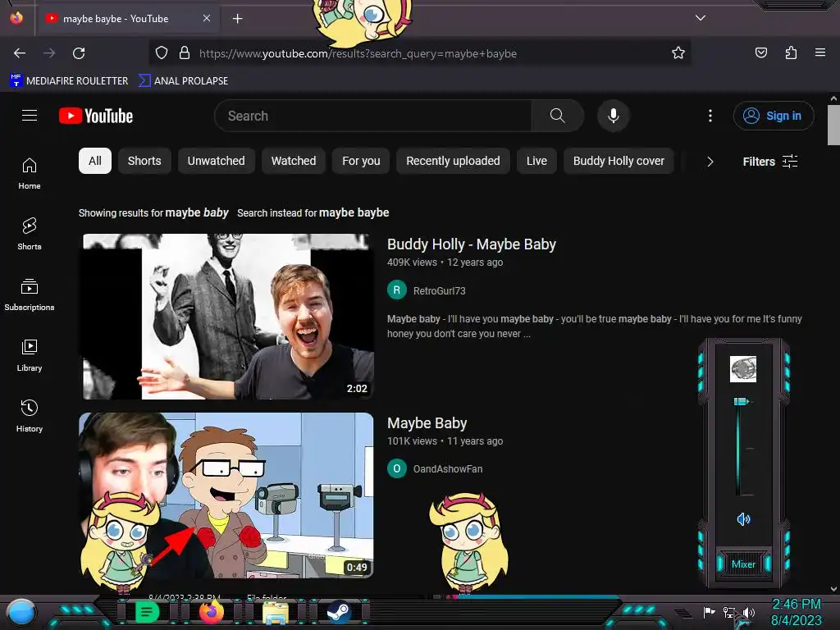Close the maybe baybe YouTube tab
This screenshot has width=840, height=630.
click(x=207, y=18)
